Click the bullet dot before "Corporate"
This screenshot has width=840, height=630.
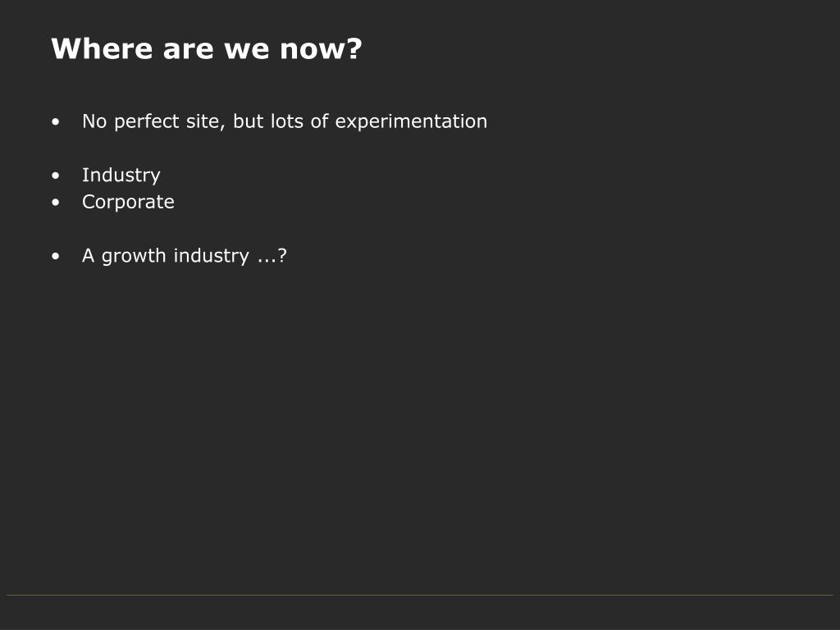coord(56,203)
